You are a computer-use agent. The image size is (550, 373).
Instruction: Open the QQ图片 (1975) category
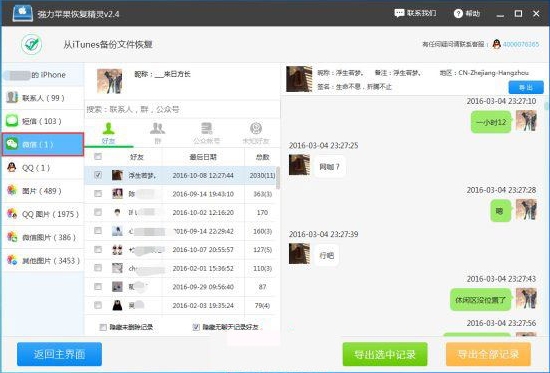coord(43,214)
